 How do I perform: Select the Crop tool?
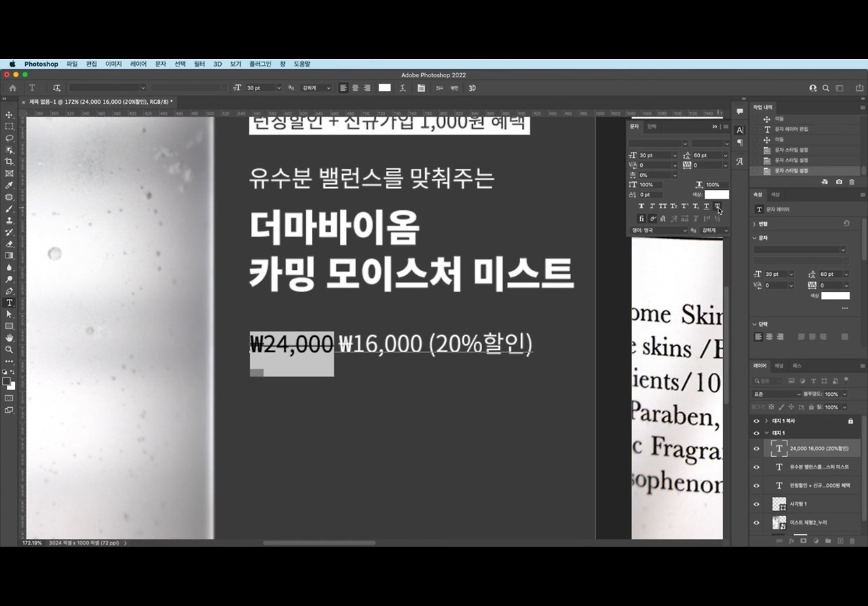click(9, 162)
